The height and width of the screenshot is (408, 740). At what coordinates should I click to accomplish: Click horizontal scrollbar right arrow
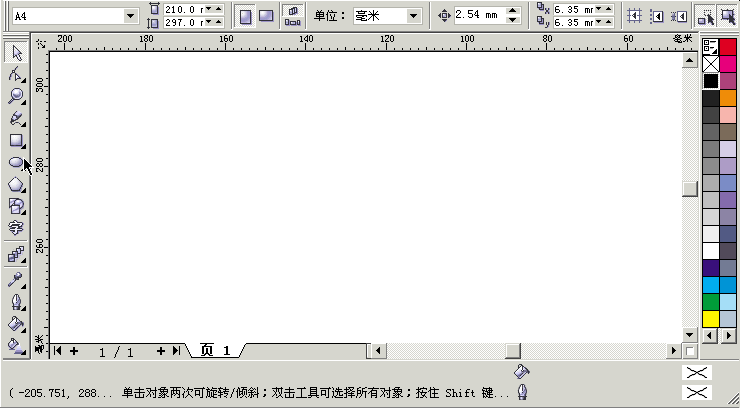674,350
